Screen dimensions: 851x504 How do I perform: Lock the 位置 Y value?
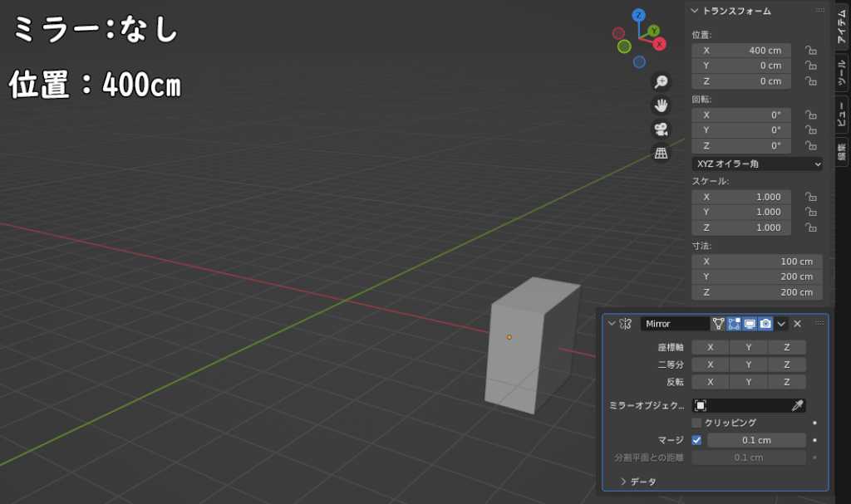pos(811,66)
